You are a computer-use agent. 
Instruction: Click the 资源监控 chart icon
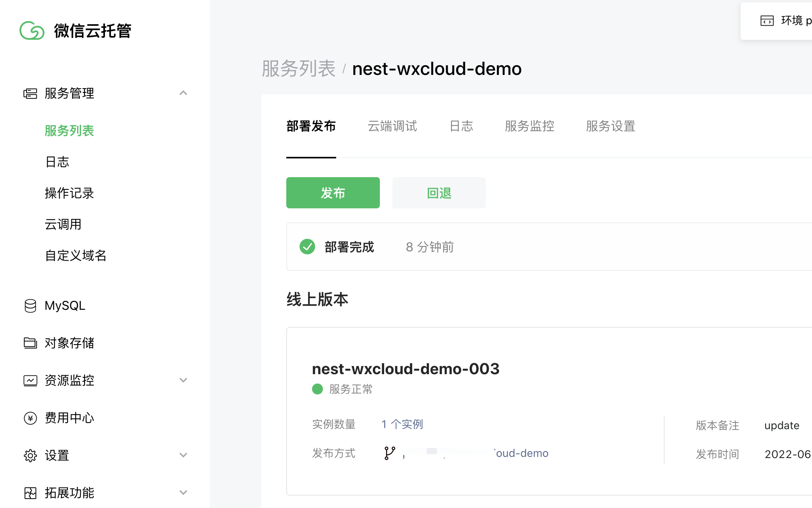(30, 380)
